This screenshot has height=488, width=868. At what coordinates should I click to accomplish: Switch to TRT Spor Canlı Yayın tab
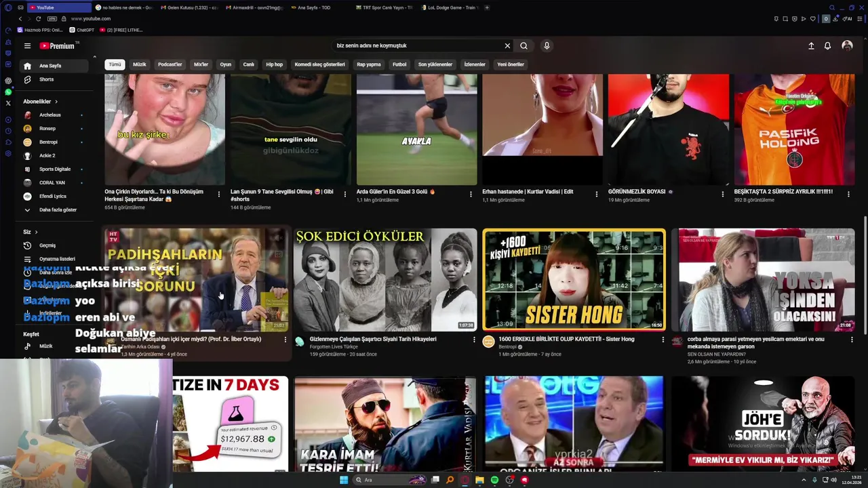384,7
